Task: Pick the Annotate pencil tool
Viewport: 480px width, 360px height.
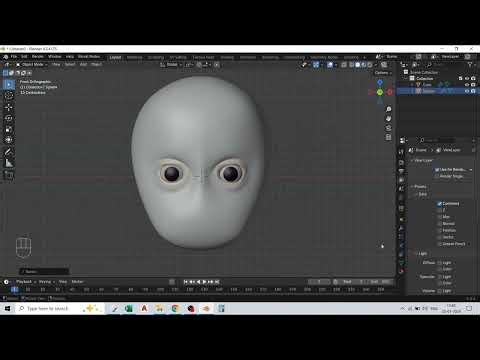Action: click(x=9, y=152)
